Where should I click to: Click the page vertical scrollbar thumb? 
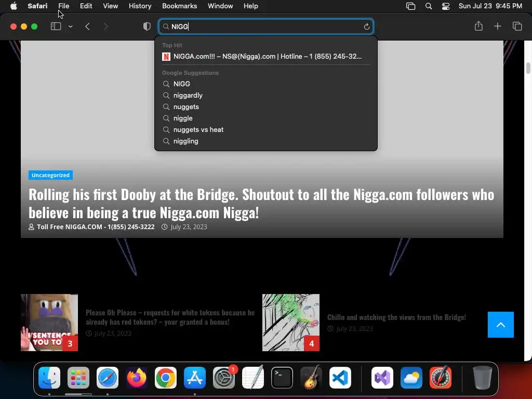528,68
